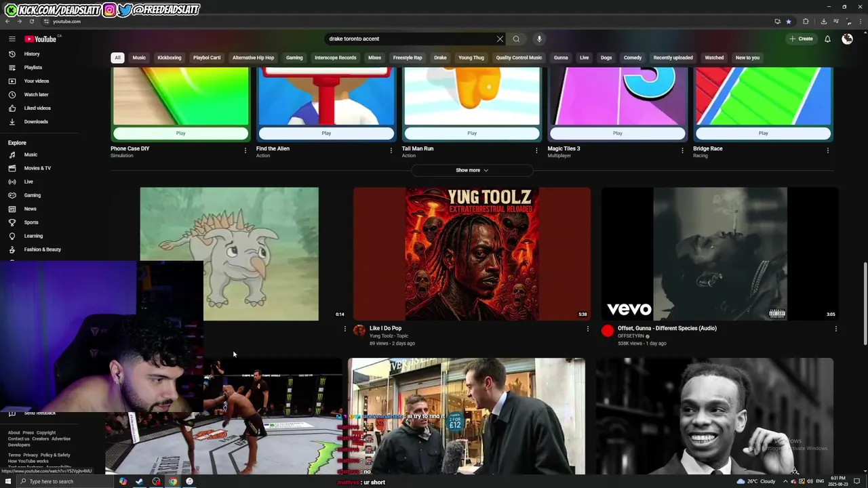The width and height of the screenshot is (868, 488).
Task: Select the All filter chip
Action: 117,58
